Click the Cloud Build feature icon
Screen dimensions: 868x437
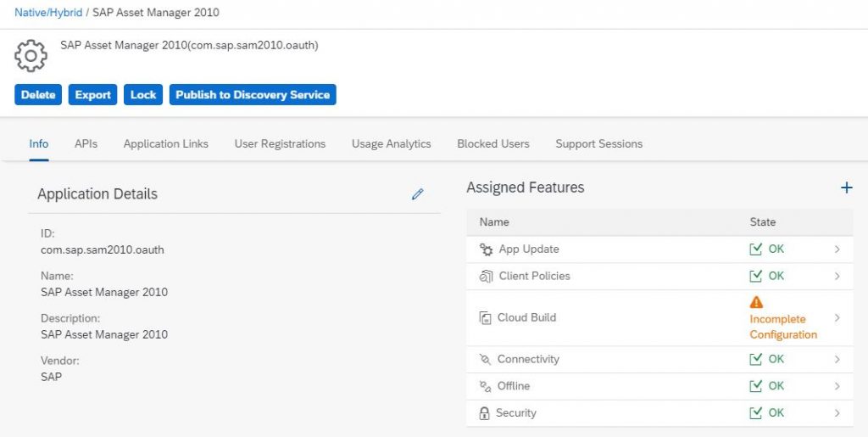(486, 318)
